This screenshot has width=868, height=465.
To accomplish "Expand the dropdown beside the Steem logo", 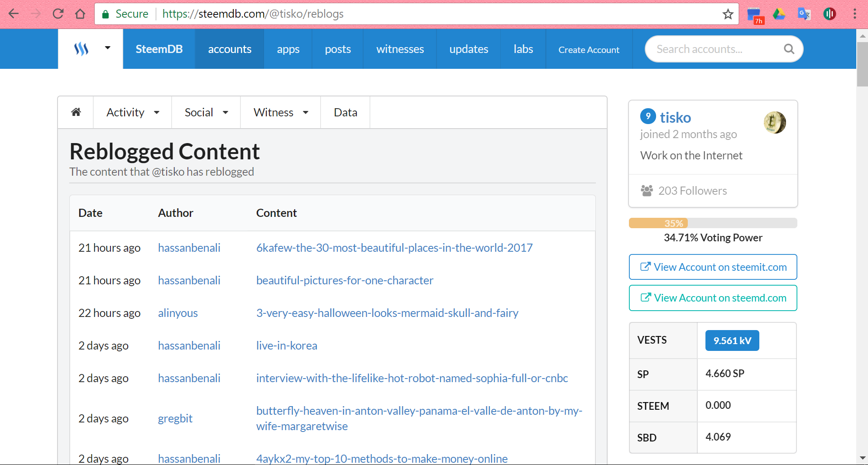I will 107,48.
